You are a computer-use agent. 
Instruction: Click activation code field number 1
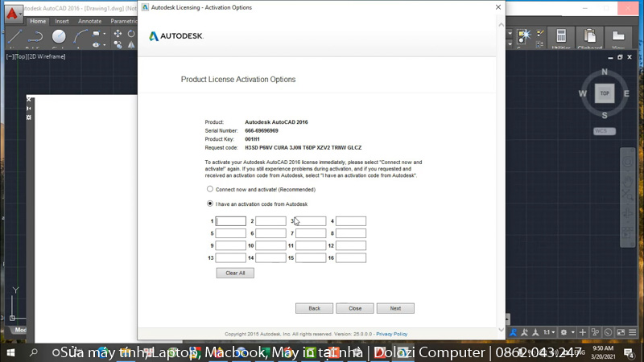tap(230, 221)
